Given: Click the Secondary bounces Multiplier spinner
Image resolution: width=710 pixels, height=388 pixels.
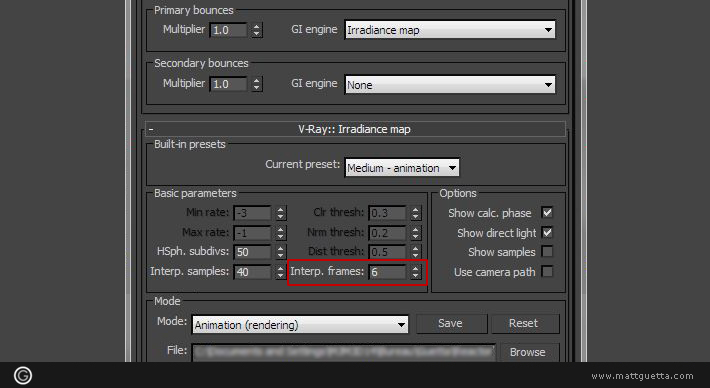Looking at the screenshot, I should pos(257,84).
